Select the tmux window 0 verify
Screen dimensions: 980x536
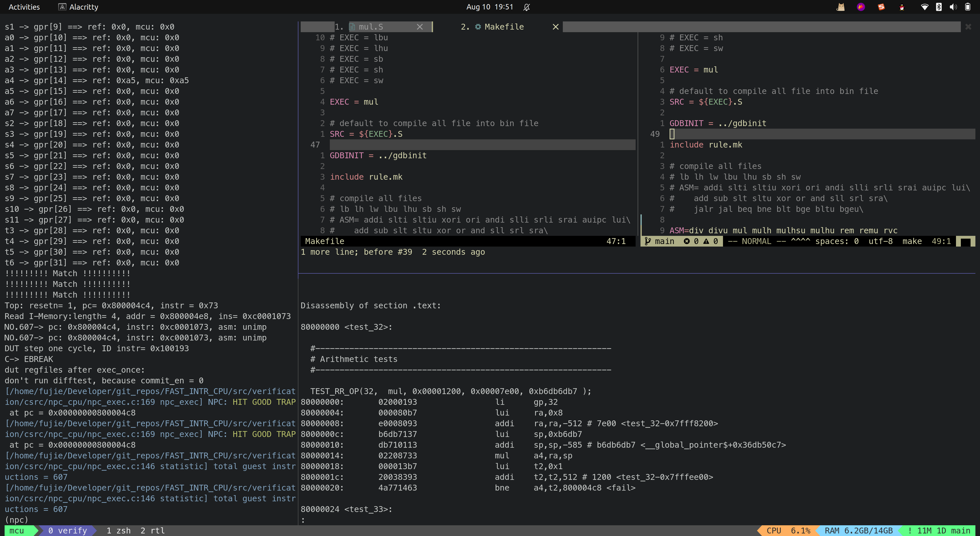pyautogui.click(x=68, y=530)
